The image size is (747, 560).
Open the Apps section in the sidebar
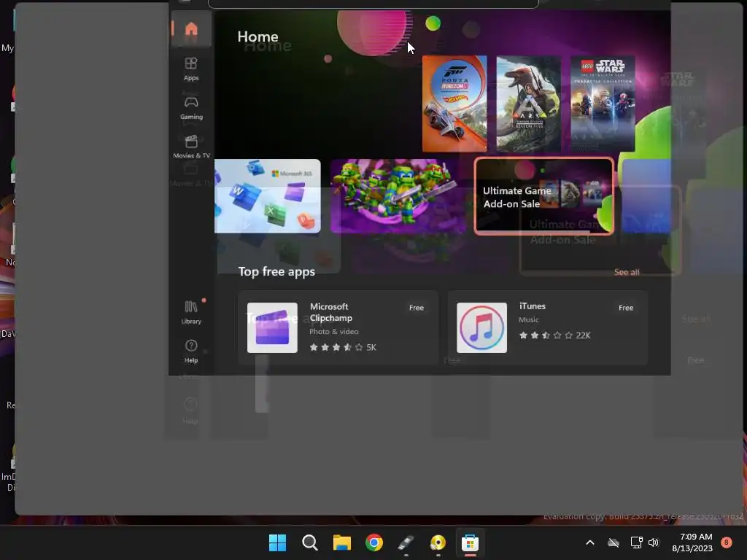click(x=191, y=69)
